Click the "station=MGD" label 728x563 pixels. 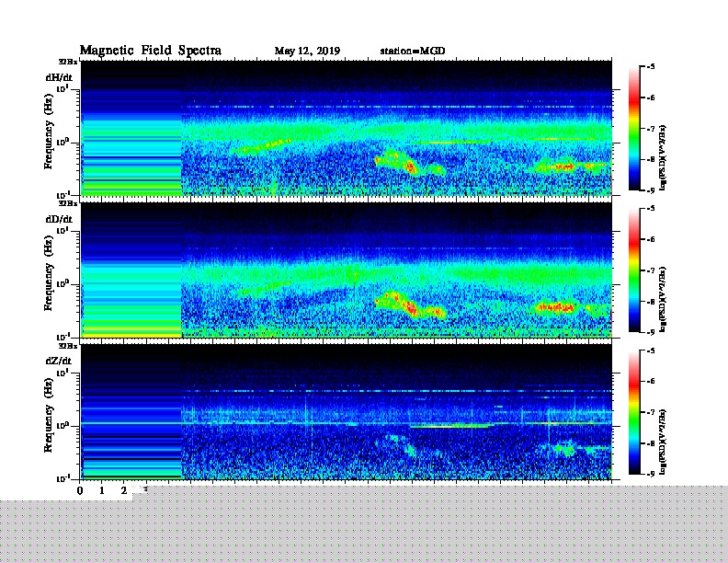tap(413, 51)
